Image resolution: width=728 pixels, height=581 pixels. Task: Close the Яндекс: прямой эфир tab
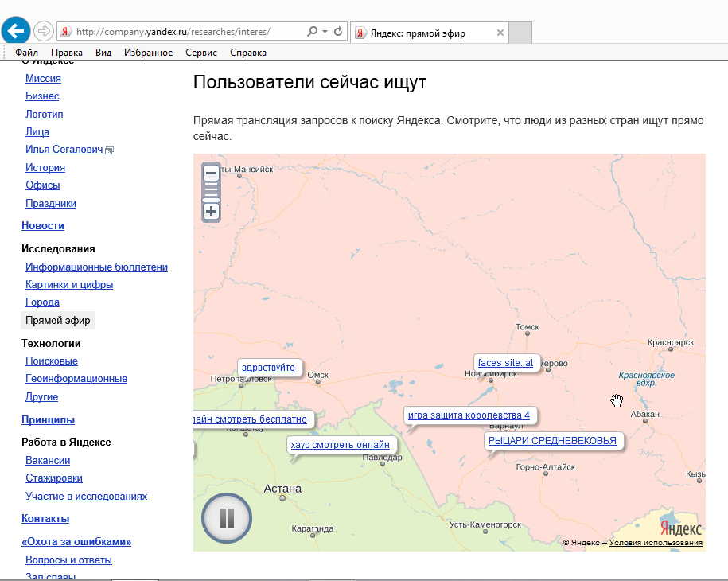500,33
